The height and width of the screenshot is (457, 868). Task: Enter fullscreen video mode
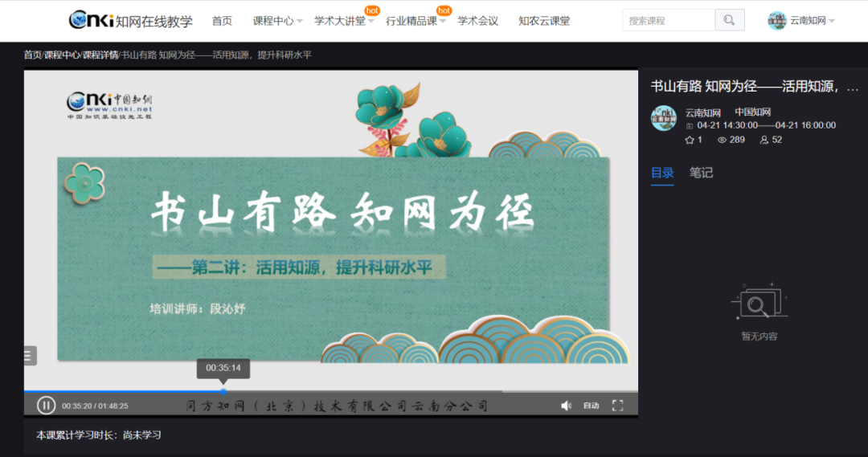(x=618, y=406)
